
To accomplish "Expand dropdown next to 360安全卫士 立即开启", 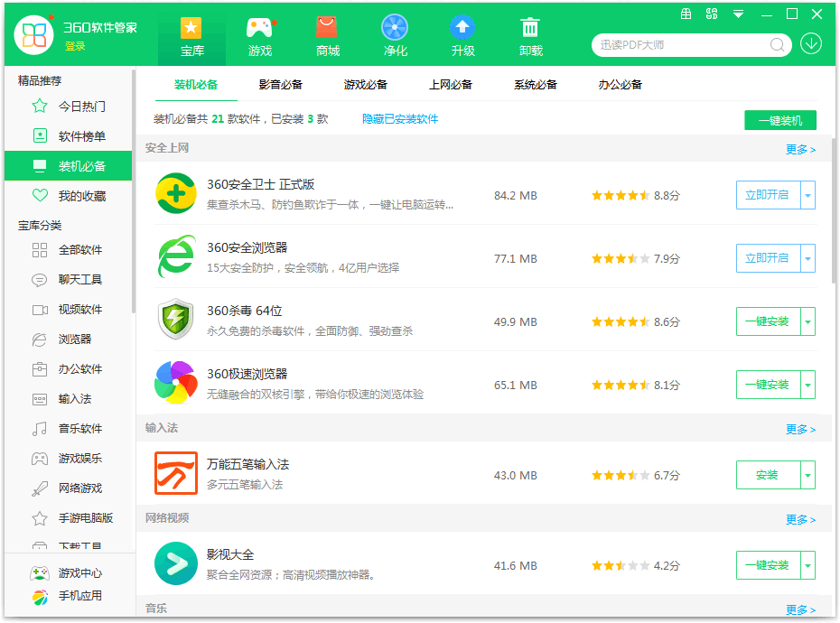I will tap(807, 195).
